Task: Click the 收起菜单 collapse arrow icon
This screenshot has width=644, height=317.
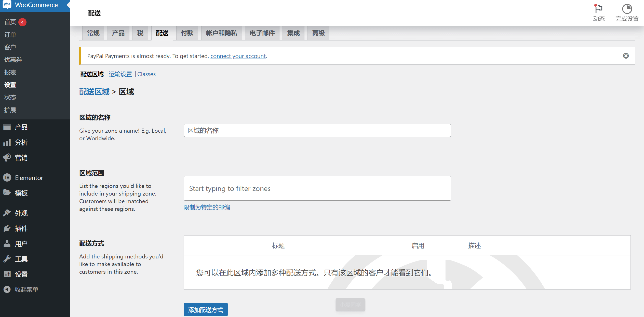Action: coord(7,289)
